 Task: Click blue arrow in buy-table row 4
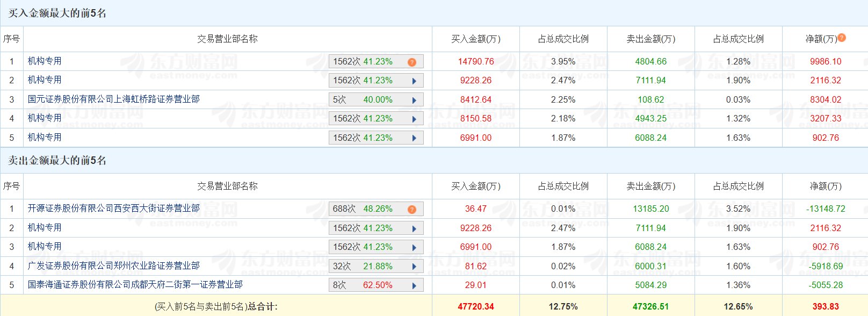tap(414, 119)
